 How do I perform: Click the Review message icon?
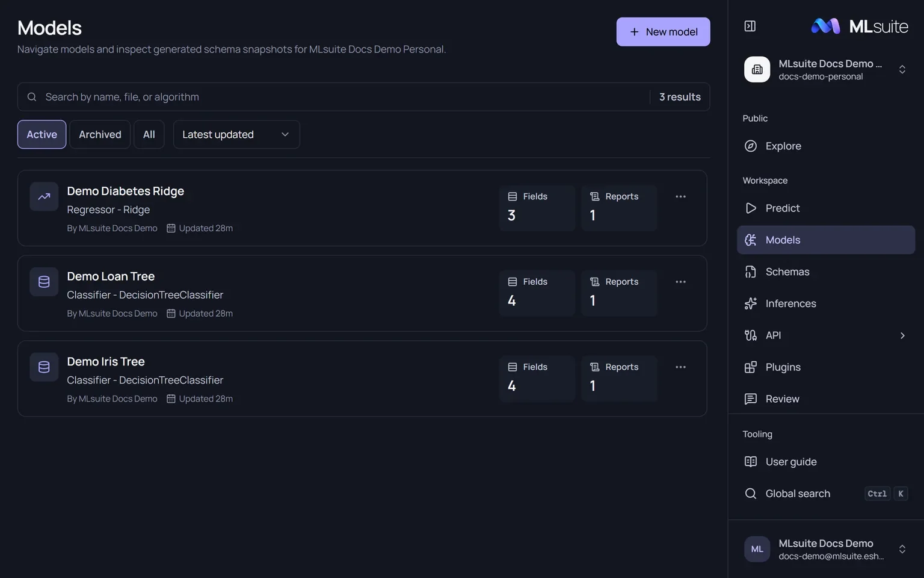(750, 399)
